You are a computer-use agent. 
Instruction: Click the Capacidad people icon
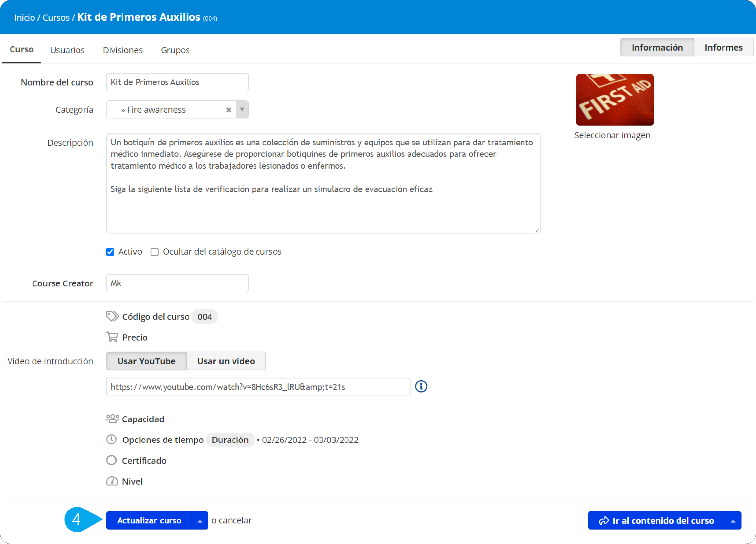[112, 419]
